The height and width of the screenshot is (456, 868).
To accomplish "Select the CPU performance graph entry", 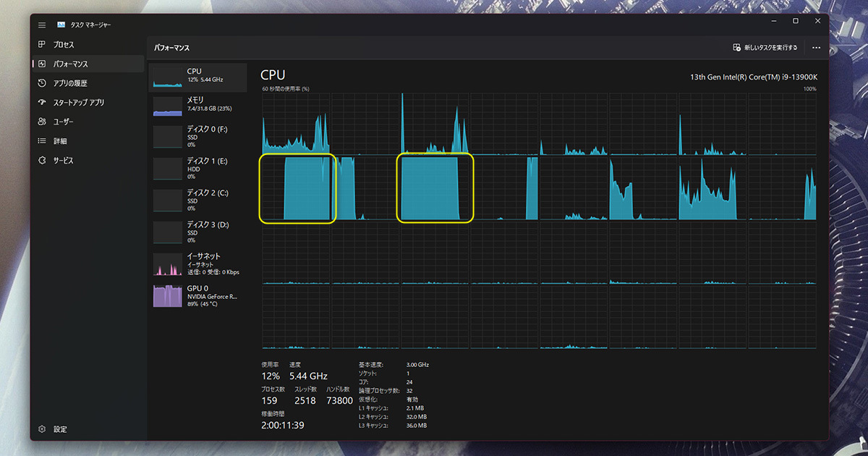I will click(x=197, y=76).
